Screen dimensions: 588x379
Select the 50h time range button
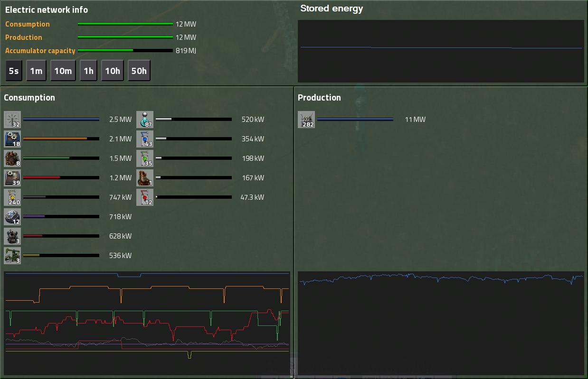pos(139,71)
